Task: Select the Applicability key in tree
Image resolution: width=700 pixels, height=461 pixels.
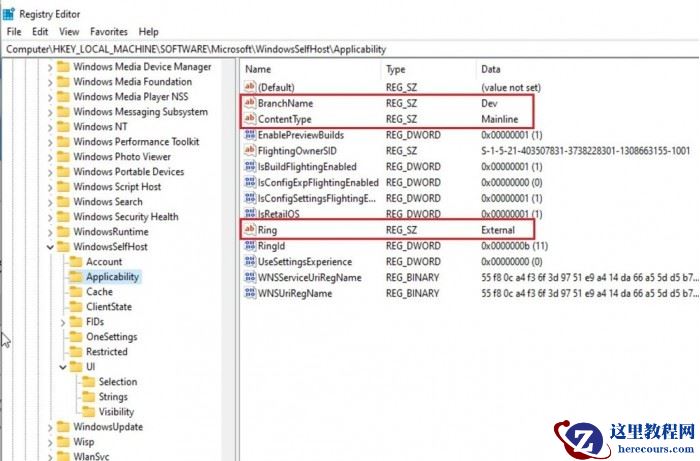Action: pos(112,277)
